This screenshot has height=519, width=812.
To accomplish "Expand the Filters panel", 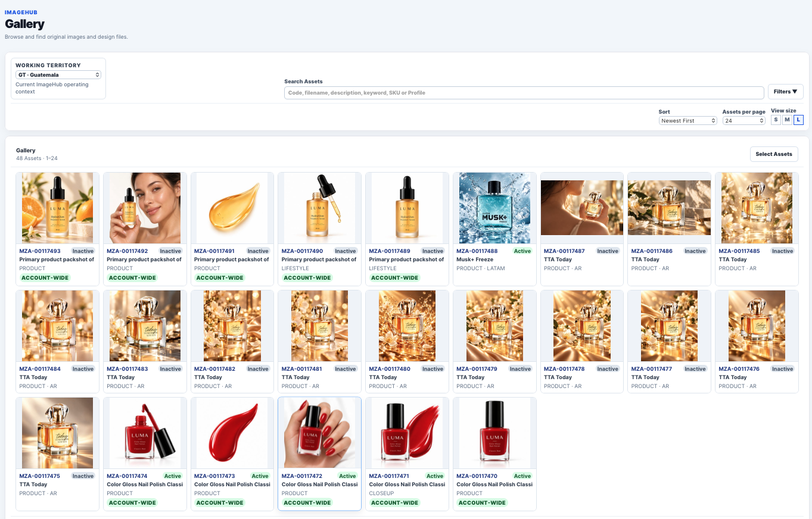I will [785, 92].
